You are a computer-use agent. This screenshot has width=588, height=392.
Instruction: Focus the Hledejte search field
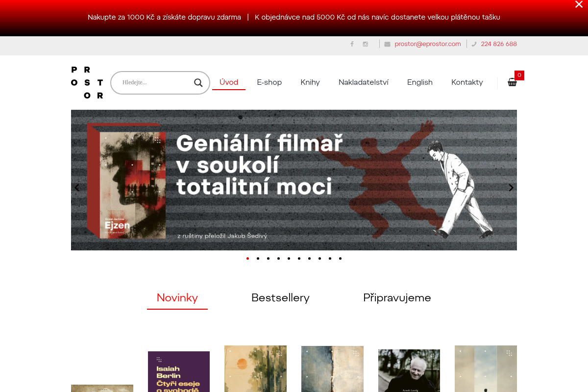click(155, 82)
